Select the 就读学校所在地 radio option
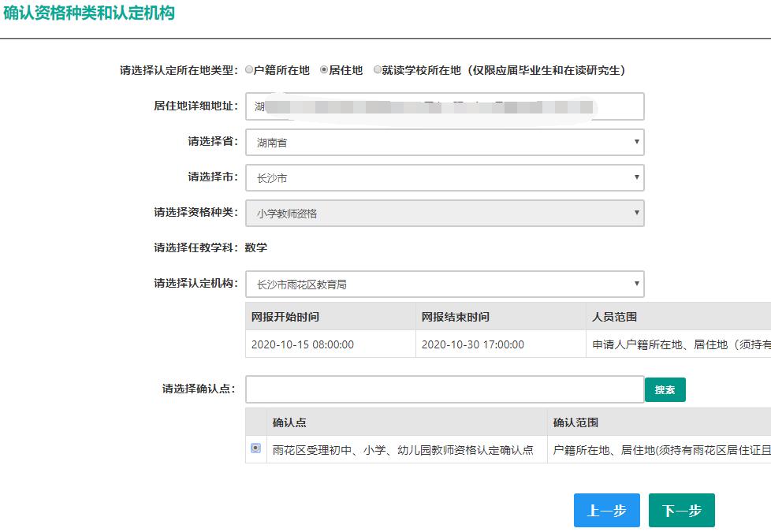The height and width of the screenshot is (532, 771). tap(379, 69)
